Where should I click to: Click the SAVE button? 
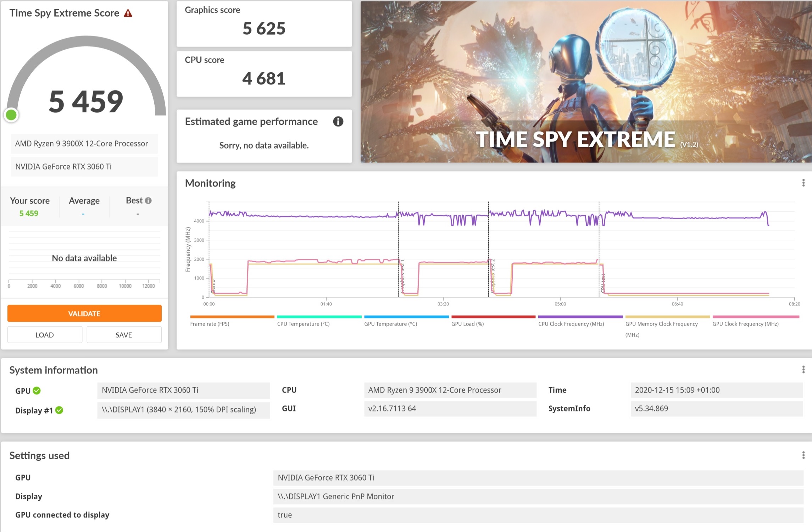click(124, 335)
